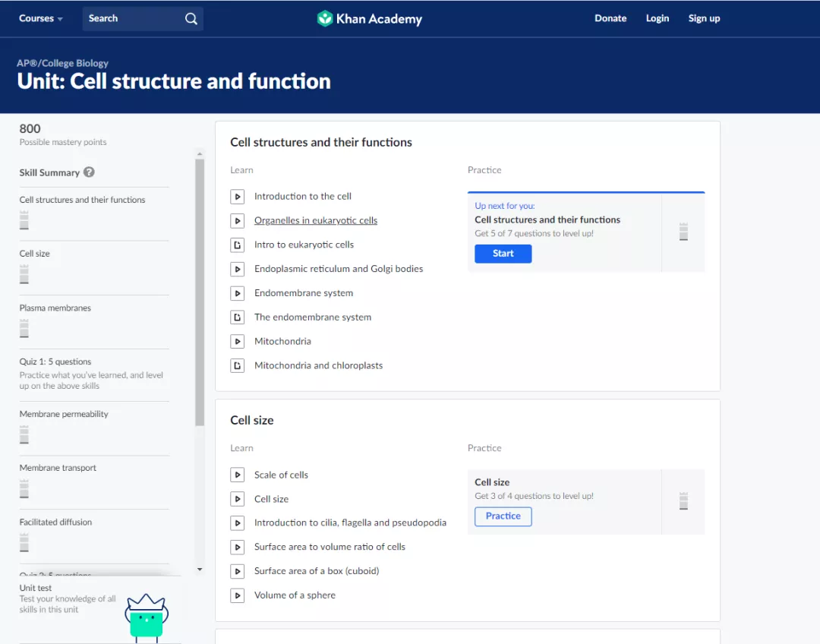This screenshot has width=820, height=644.
Task: Click video icon beside Scale of cells
Action: tap(238, 475)
